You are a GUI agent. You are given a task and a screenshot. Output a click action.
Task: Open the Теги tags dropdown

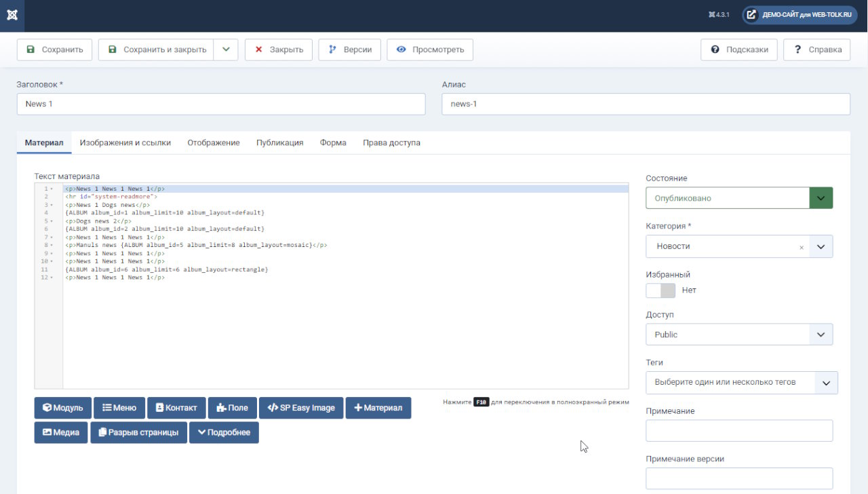(742, 383)
